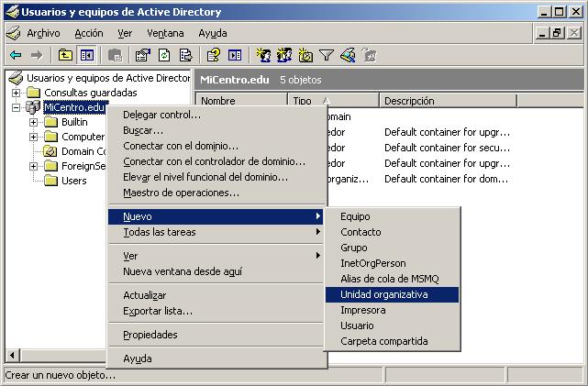
Task: Collapse the MiCentro.edu domain node
Action: (16, 107)
